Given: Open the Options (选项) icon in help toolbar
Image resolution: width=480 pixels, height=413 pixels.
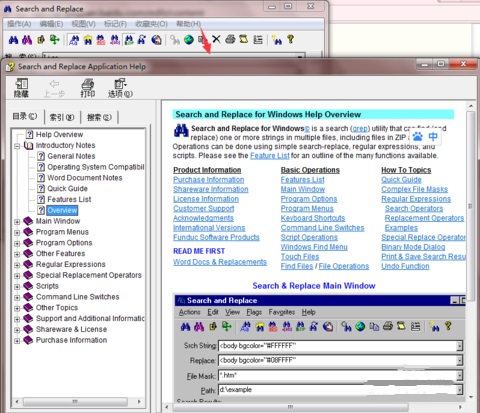Looking at the screenshot, I should (x=120, y=88).
